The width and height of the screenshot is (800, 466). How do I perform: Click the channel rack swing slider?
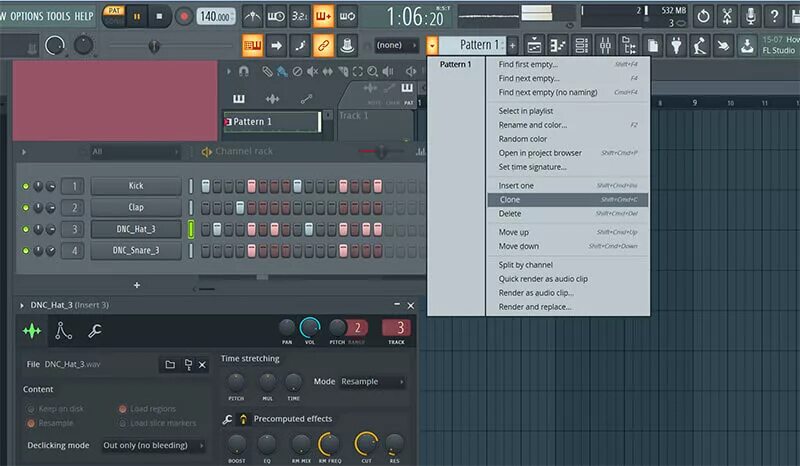pos(381,151)
